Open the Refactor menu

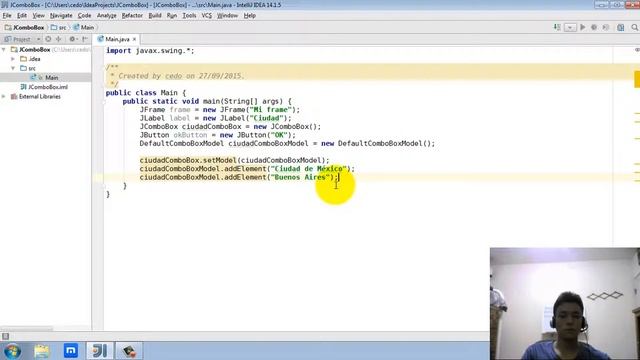[132, 16]
